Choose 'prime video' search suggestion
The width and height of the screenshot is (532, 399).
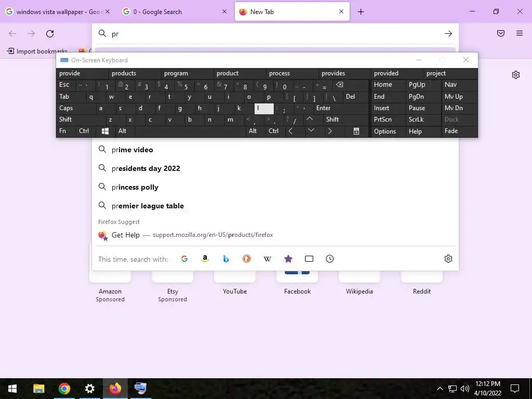pyautogui.click(x=275, y=150)
